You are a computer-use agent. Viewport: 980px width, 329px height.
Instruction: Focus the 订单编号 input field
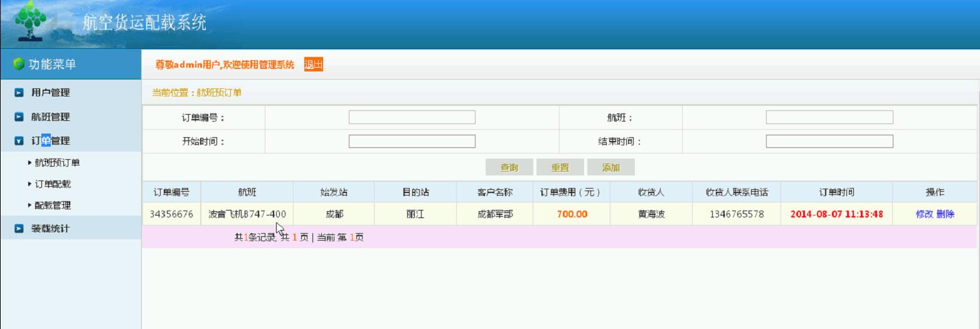412,117
